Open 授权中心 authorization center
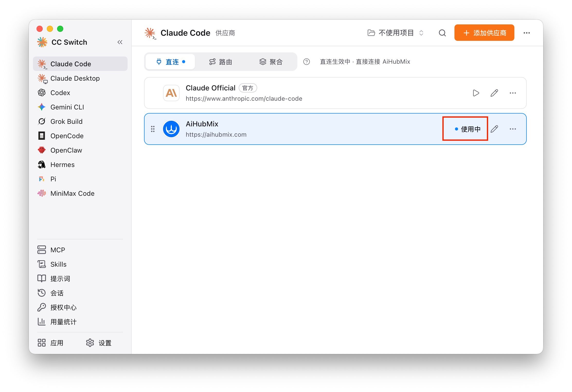Viewport: 572px width, 392px height. 80,307
